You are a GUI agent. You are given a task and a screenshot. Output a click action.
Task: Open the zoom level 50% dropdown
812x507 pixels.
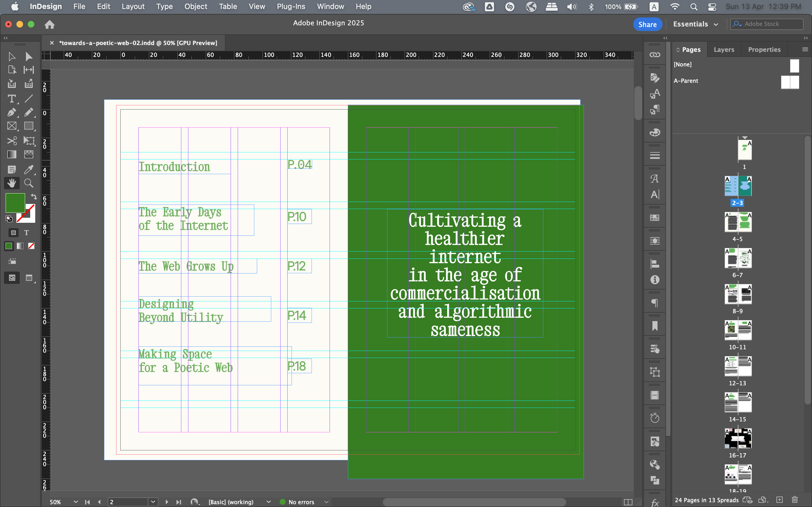pyautogui.click(x=76, y=502)
